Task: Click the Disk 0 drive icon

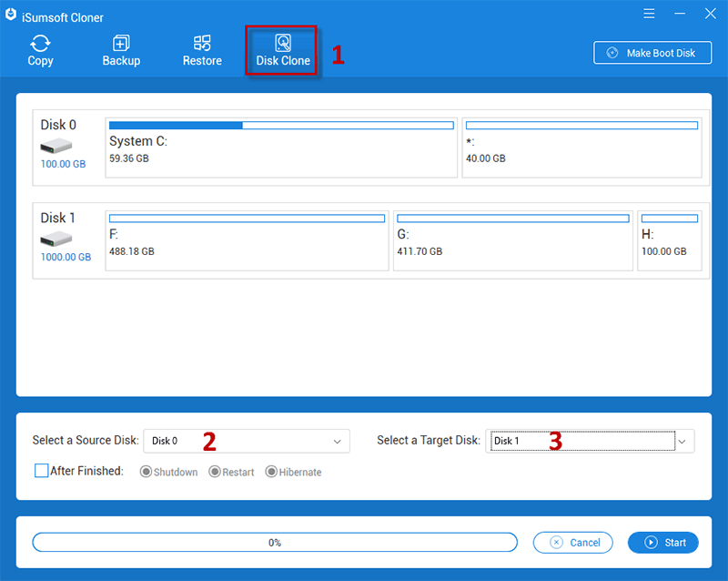Action: click(x=56, y=146)
